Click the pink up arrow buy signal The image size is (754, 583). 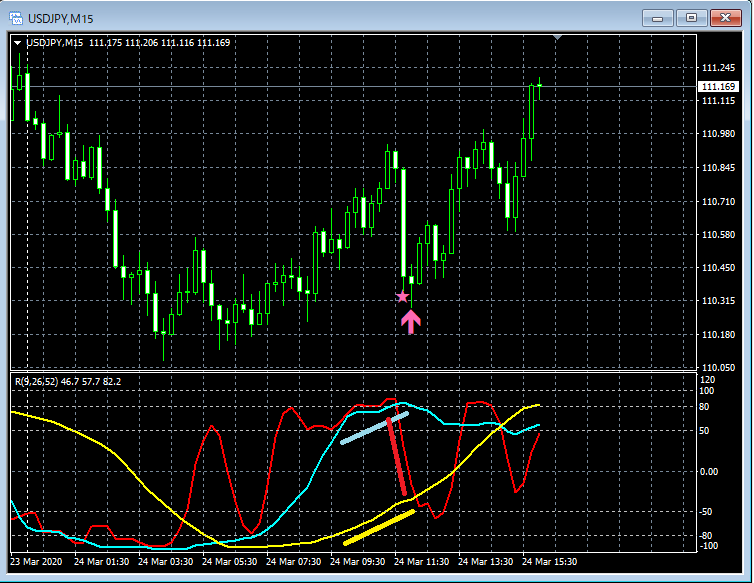(411, 322)
